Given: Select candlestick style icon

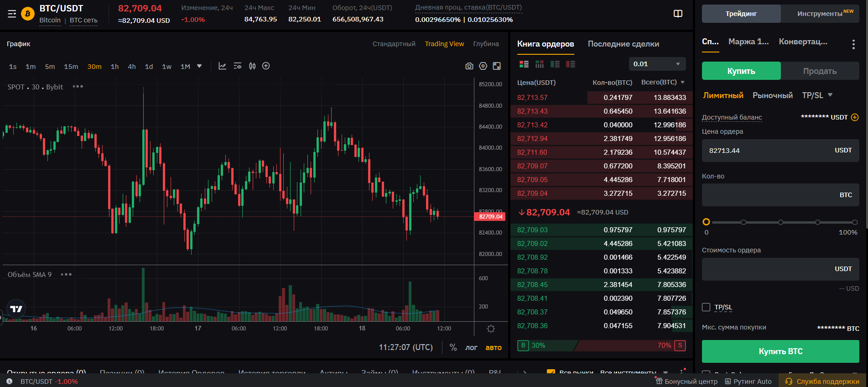Looking at the screenshot, I should pos(252,66).
